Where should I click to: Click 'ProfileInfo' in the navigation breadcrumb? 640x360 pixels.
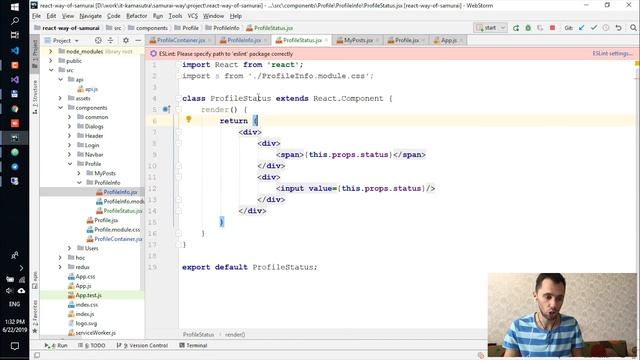[x=226, y=28]
